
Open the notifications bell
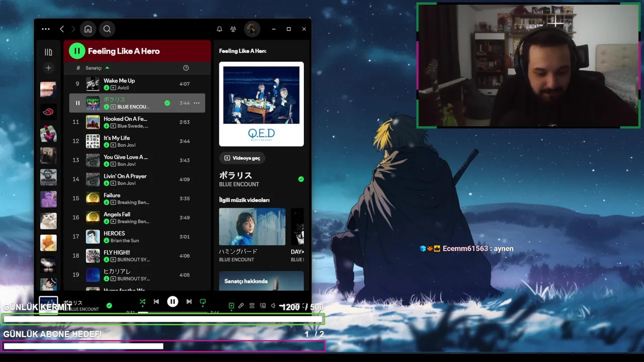(x=219, y=29)
